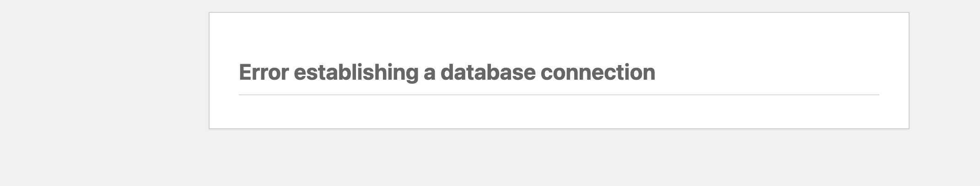Click the capital 'E' starting the error heading

[x=245, y=72]
